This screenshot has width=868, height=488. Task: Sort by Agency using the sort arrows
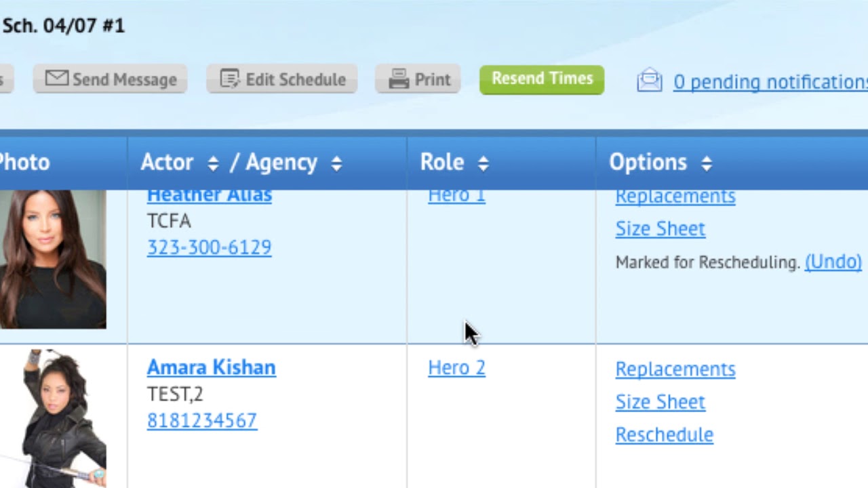point(336,163)
